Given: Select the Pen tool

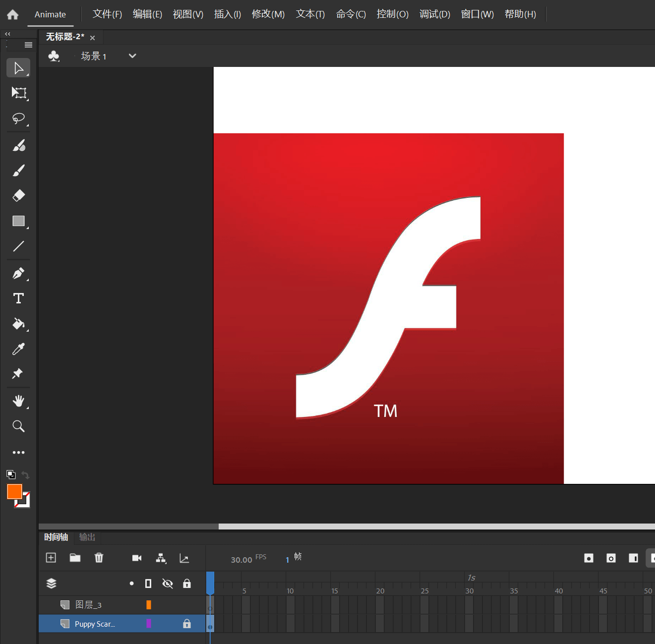Looking at the screenshot, I should click(x=18, y=273).
